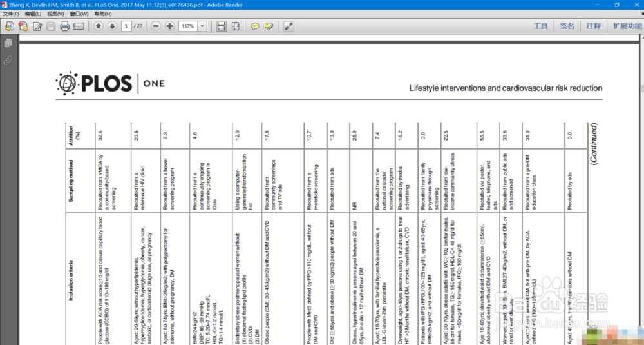Click attrition value '7.4'

[x=377, y=137]
